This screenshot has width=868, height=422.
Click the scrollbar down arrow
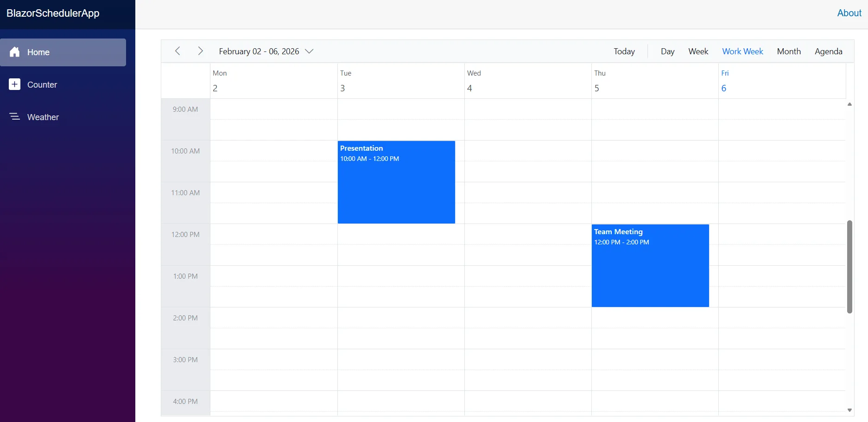click(x=849, y=410)
